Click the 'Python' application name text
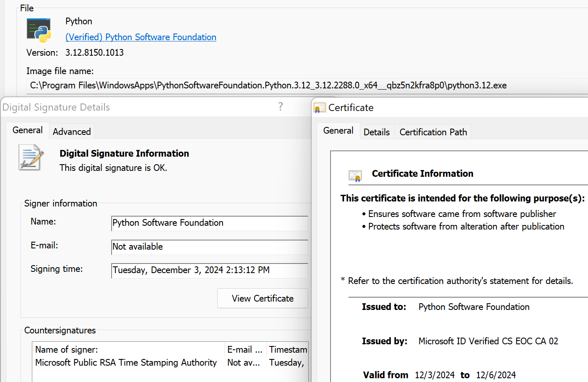The width and height of the screenshot is (588, 382). (79, 21)
